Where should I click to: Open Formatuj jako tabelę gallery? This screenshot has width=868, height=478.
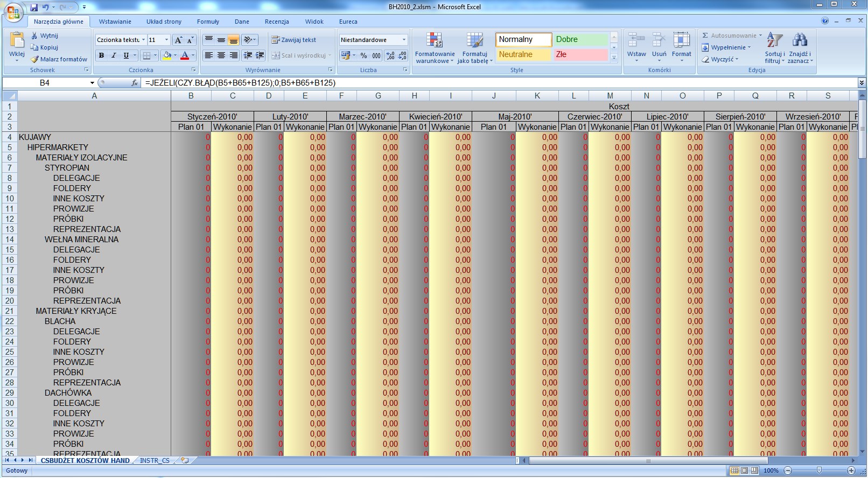(475, 48)
